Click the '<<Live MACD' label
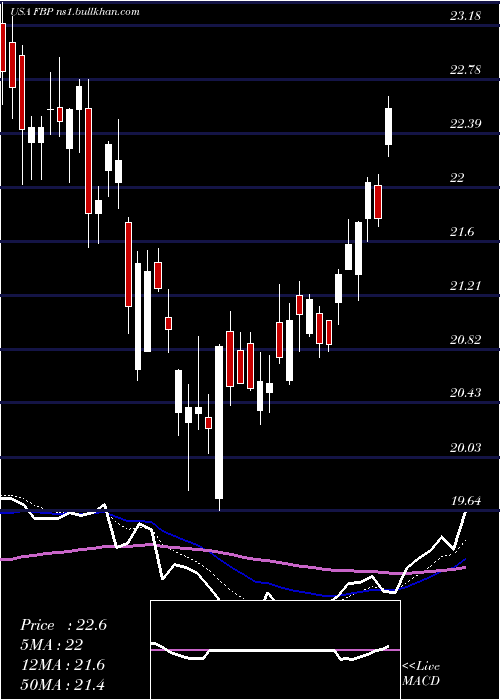This screenshot has height=700, width=500. [421, 674]
